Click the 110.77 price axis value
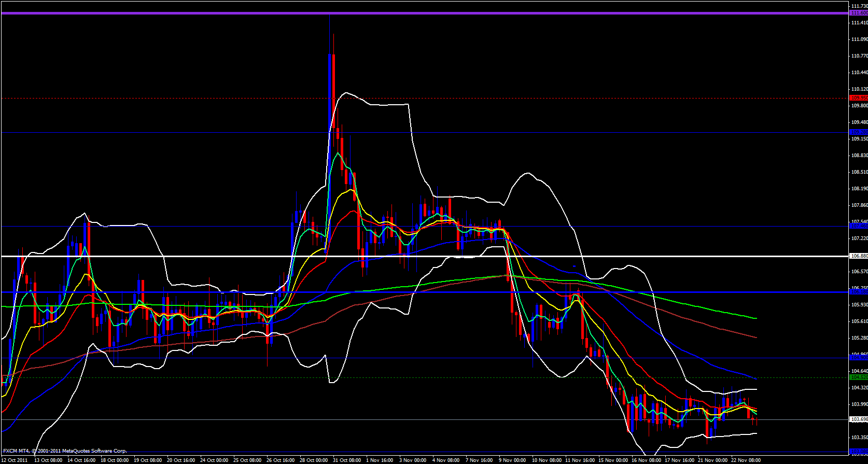 (859, 56)
